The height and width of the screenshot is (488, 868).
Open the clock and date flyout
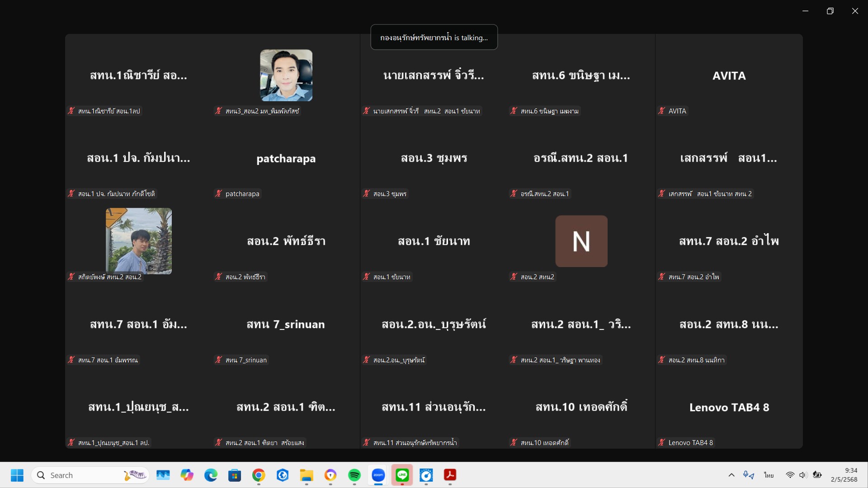coord(844,475)
